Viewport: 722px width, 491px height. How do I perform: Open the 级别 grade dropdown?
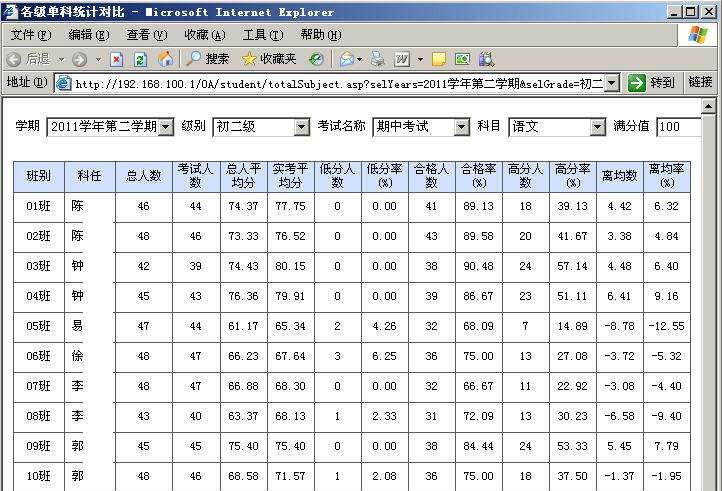[301, 127]
